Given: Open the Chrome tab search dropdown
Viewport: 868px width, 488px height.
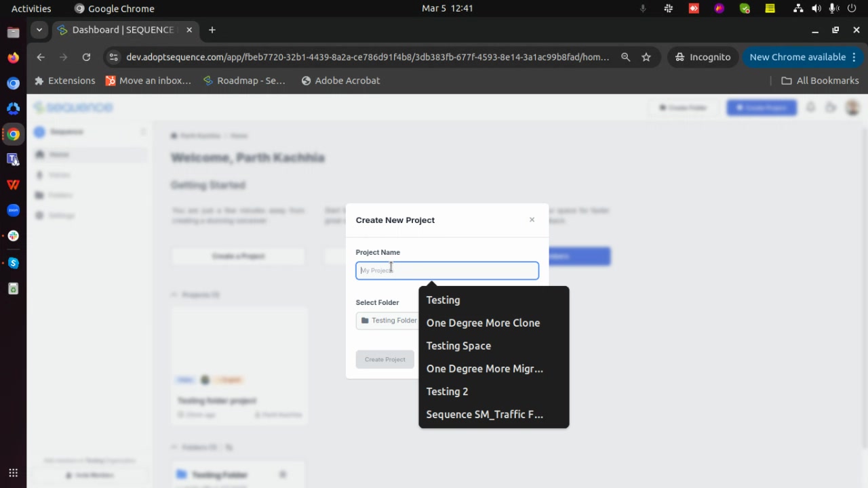Looking at the screenshot, I should (x=39, y=30).
